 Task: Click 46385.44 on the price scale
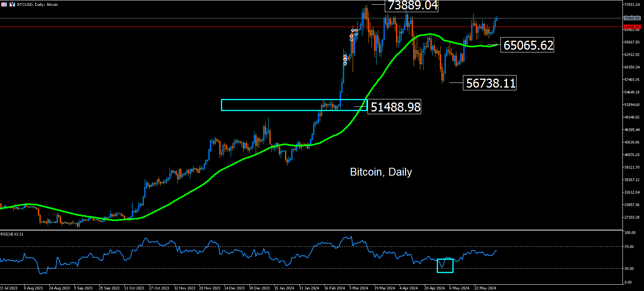pos(632,130)
